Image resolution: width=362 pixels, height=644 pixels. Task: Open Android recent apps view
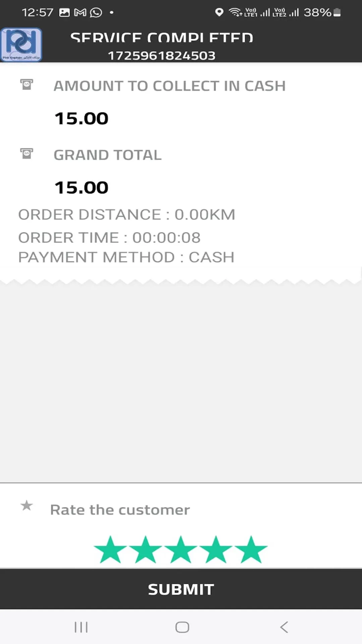(x=81, y=627)
